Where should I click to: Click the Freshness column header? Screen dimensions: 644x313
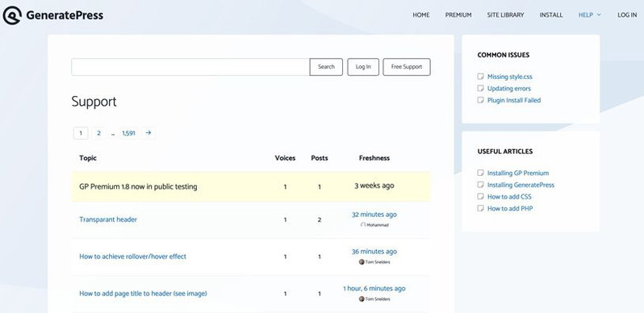(374, 158)
